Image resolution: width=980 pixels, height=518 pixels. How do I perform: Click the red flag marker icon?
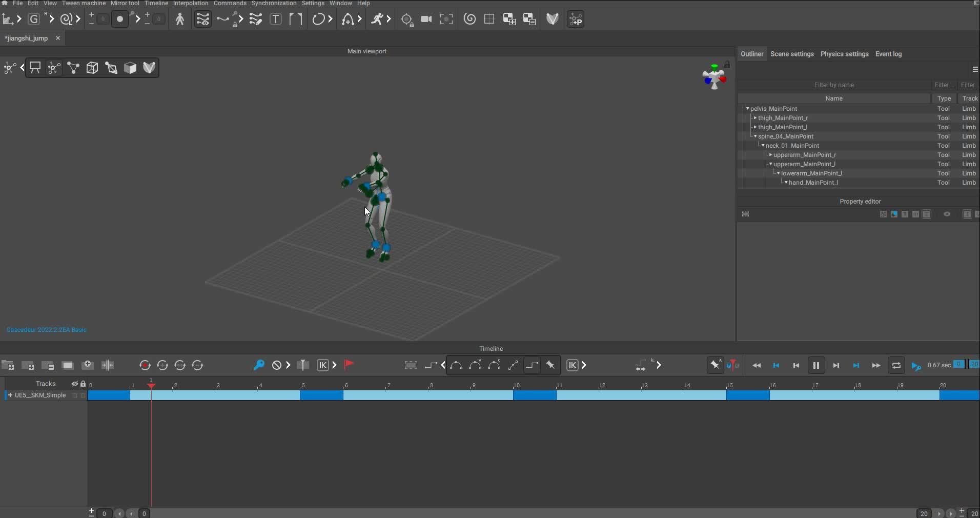[x=349, y=365]
